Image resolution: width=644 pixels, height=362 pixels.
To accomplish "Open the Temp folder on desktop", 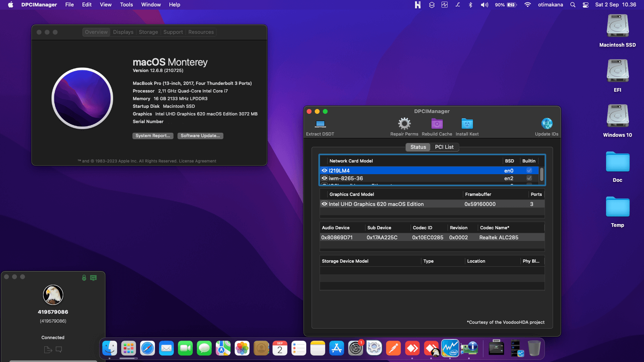I will coord(617,207).
